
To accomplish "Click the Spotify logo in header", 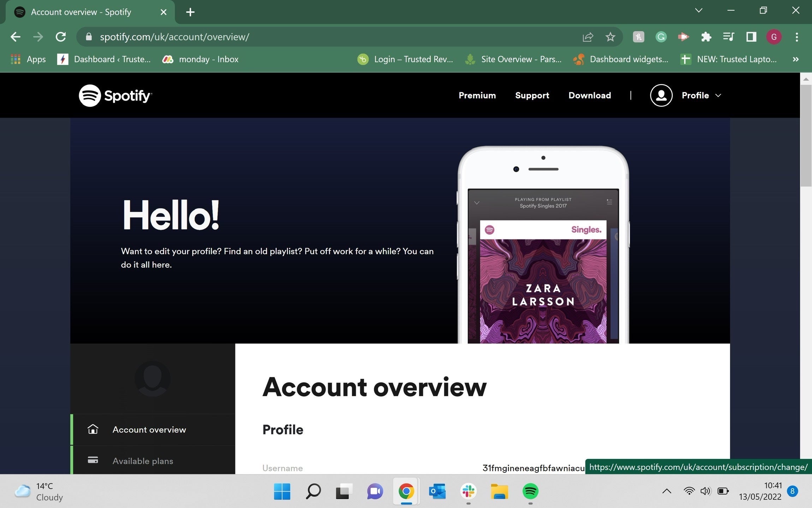I will 115,95.
